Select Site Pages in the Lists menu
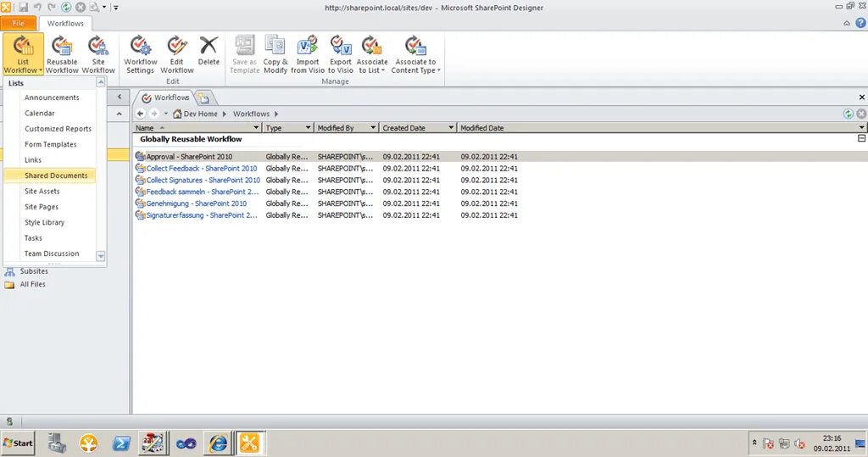The image size is (868, 457). [42, 207]
